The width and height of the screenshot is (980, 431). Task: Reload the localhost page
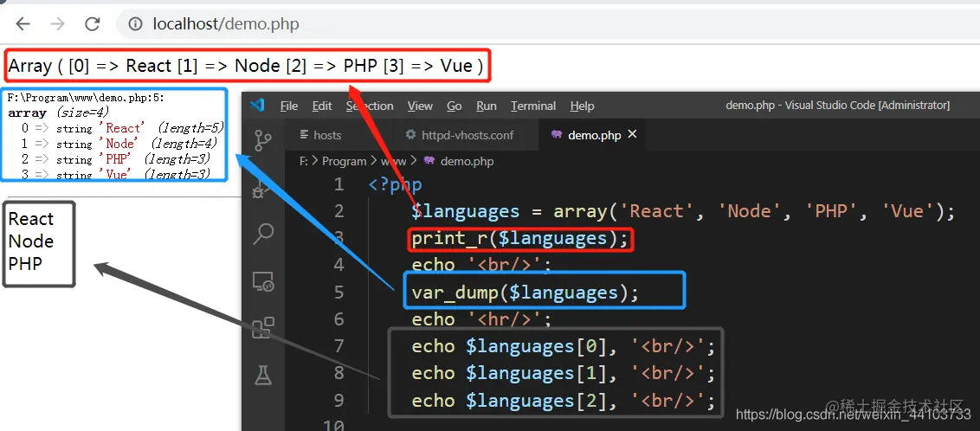[93, 24]
